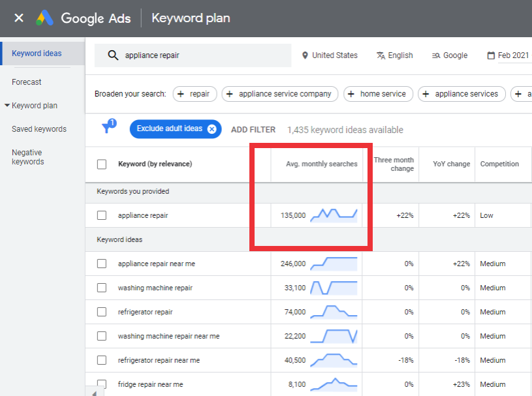View refrigerator repair near me trend sparkline
Screen dimensions: 532x396
coord(334,360)
